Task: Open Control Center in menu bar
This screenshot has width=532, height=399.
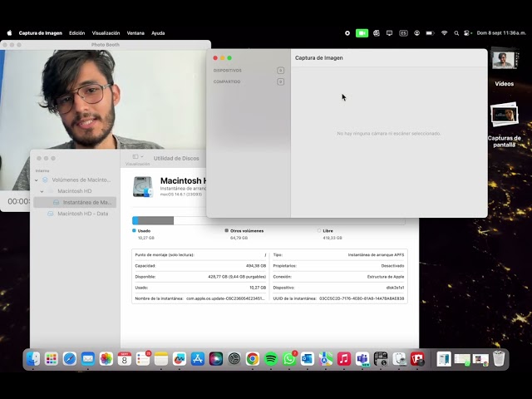Action: pyautogui.click(x=468, y=33)
